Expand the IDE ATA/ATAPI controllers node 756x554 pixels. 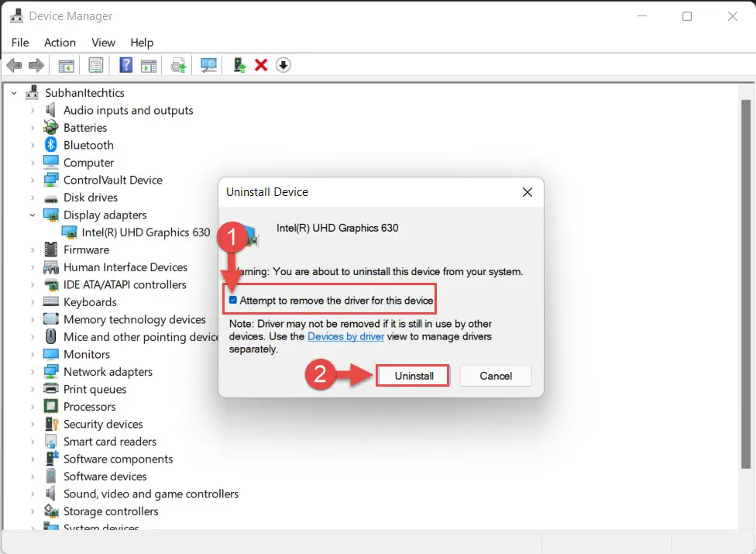(x=33, y=284)
